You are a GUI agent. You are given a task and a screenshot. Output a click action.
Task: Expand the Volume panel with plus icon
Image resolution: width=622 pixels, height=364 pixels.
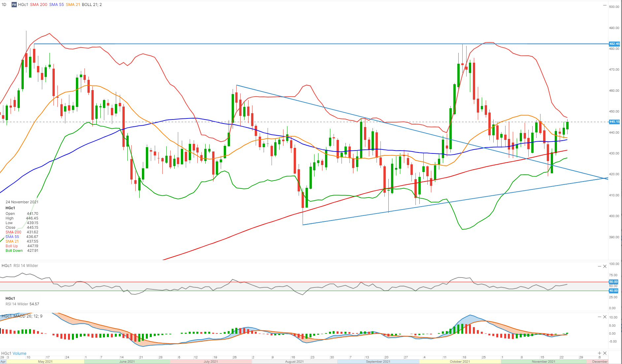pos(600,353)
